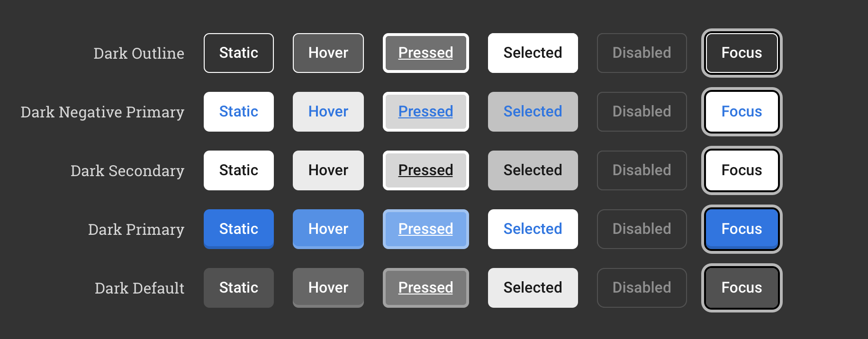Click the Dark Outline Static button
868x339 pixels.
[x=239, y=53]
